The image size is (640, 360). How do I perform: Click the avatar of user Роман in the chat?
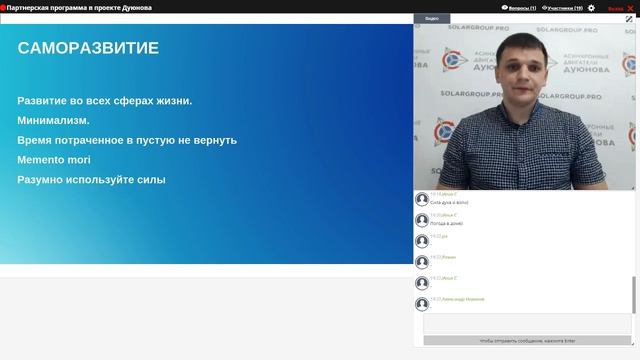tap(422, 262)
